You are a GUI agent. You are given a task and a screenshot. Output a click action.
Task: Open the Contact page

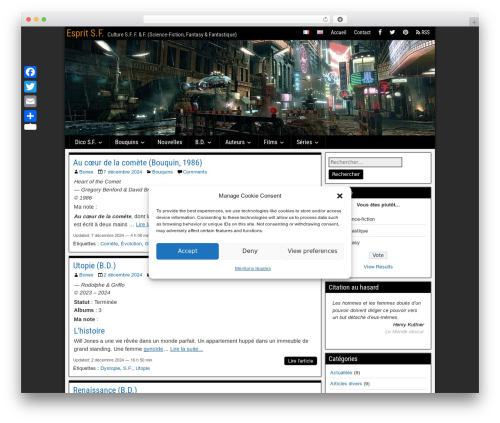click(362, 32)
